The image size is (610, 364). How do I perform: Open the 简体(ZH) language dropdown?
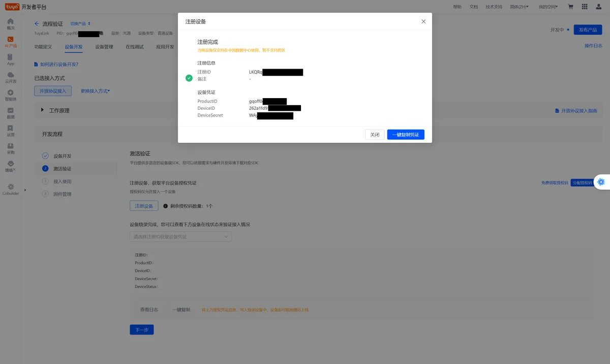click(519, 7)
